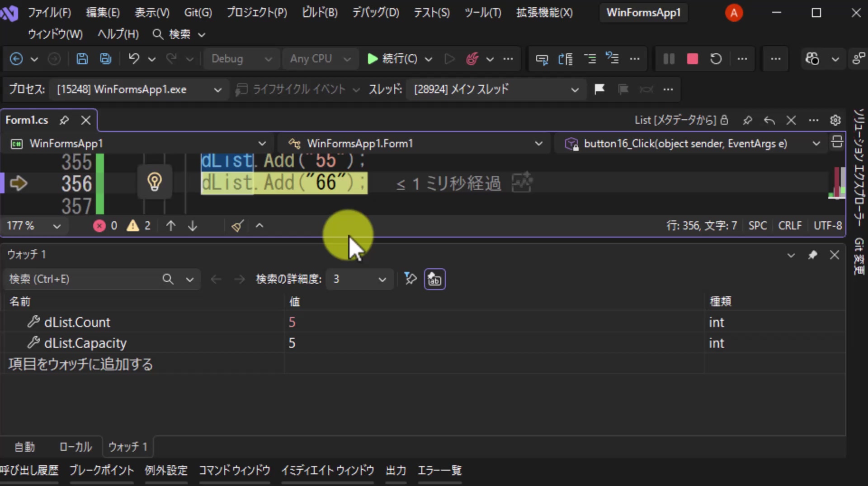
Task: Close the Form1.cs tab
Action: (86, 120)
